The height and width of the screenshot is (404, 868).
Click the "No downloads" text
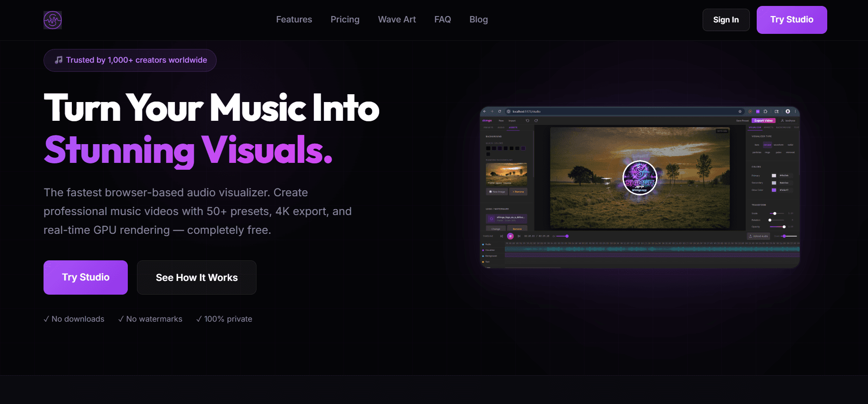[x=78, y=319]
